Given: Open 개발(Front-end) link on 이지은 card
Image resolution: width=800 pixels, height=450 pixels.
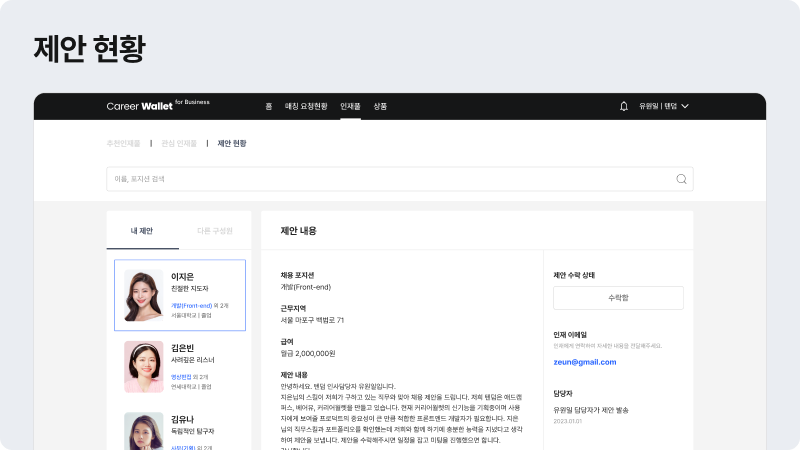Looking at the screenshot, I should tap(191, 306).
